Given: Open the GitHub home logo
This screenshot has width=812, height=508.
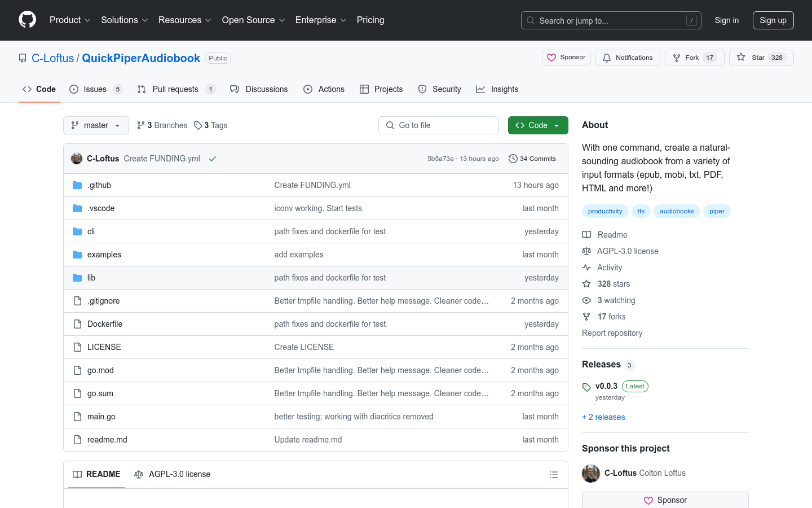Looking at the screenshot, I should click(27, 20).
